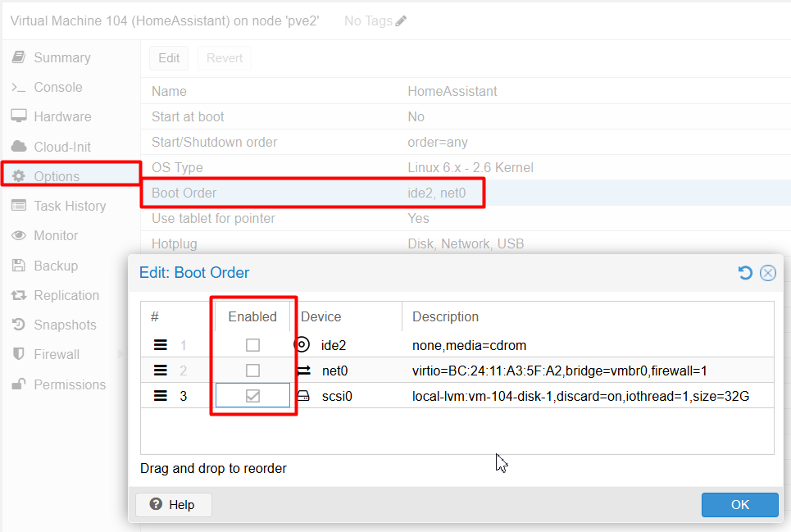Screen dimensions: 791x532
Task: Open Help for Boot Order dialog
Action: click(x=174, y=505)
